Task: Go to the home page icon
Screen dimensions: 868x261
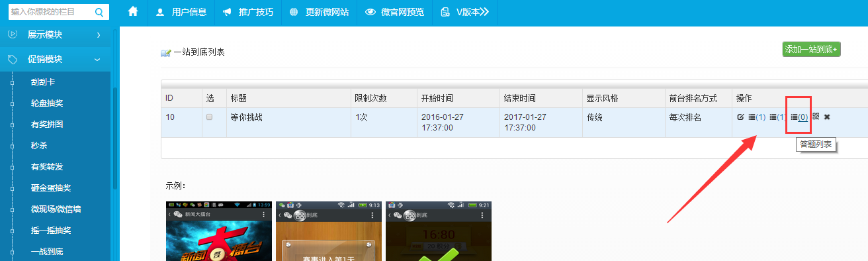Action: coord(133,11)
